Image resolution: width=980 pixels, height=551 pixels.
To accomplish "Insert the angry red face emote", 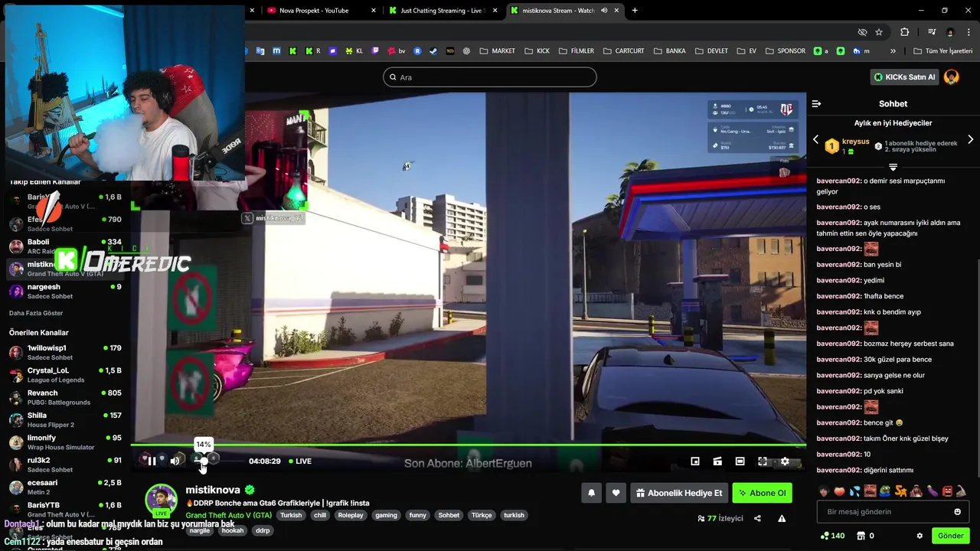I will click(947, 491).
